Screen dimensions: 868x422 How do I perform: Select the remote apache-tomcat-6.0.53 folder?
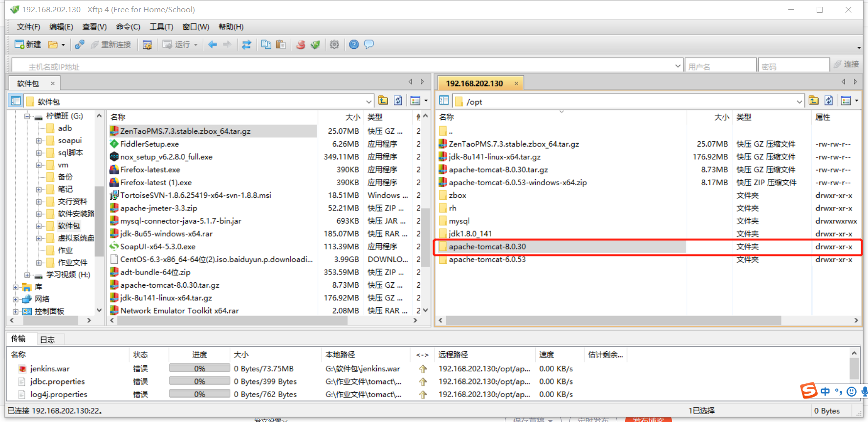coord(487,259)
